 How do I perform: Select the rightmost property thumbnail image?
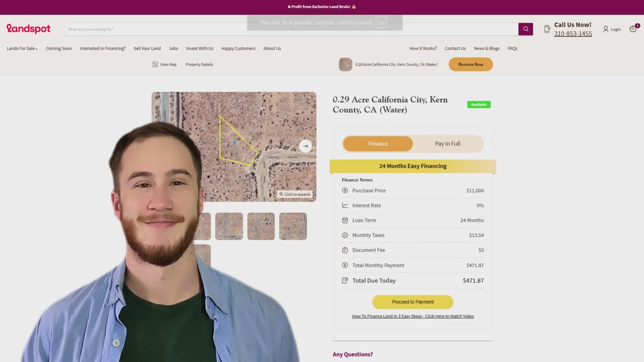(x=293, y=226)
